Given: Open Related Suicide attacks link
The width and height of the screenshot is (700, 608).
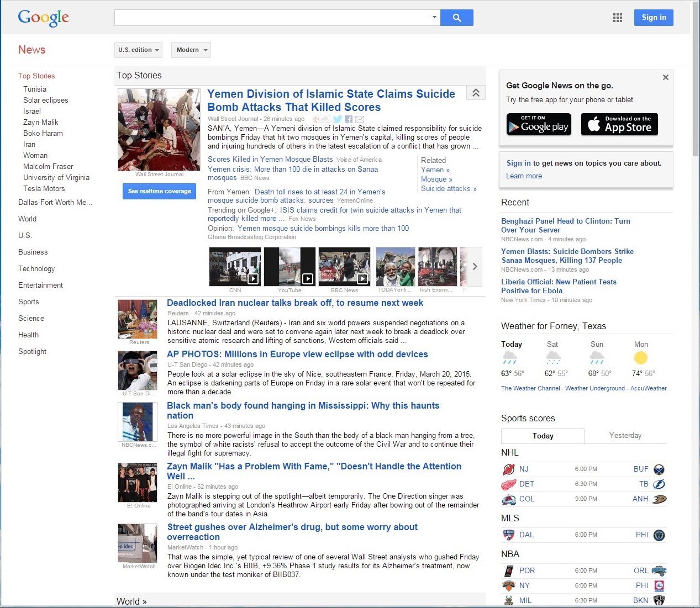Looking at the screenshot, I should 449,189.
